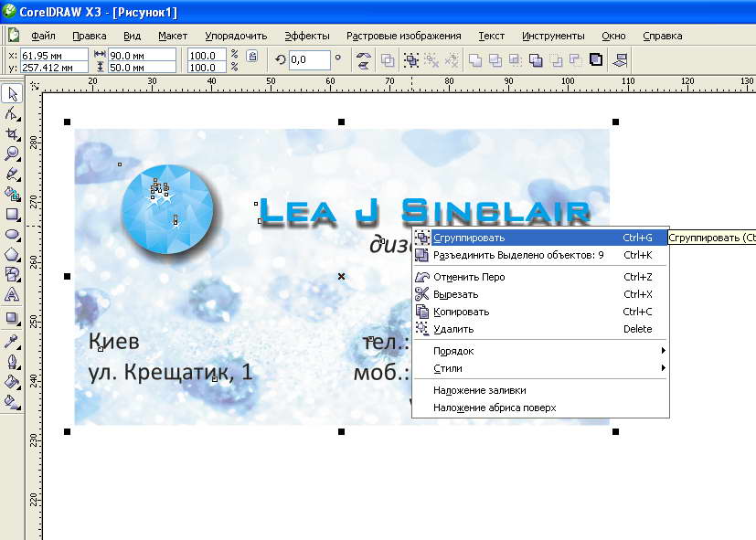Open the Файл menu
This screenshot has width=756, height=540.
(x=43, y=36)
